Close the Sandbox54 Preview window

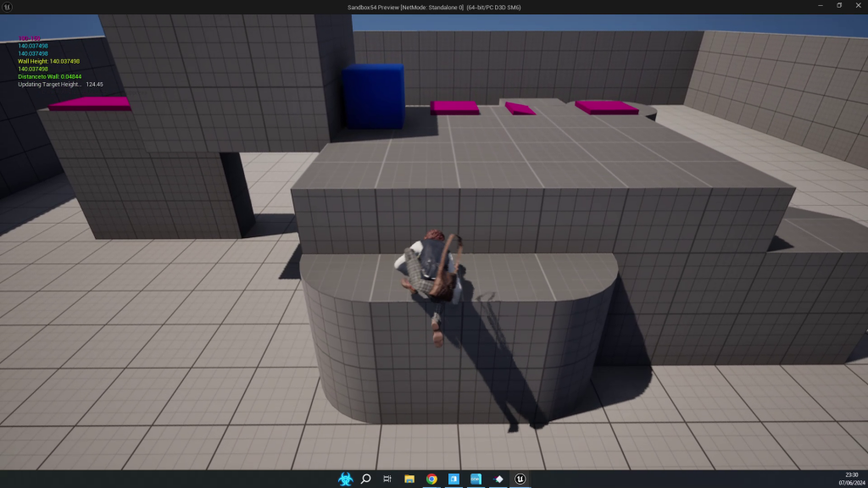tap(858, 6)
